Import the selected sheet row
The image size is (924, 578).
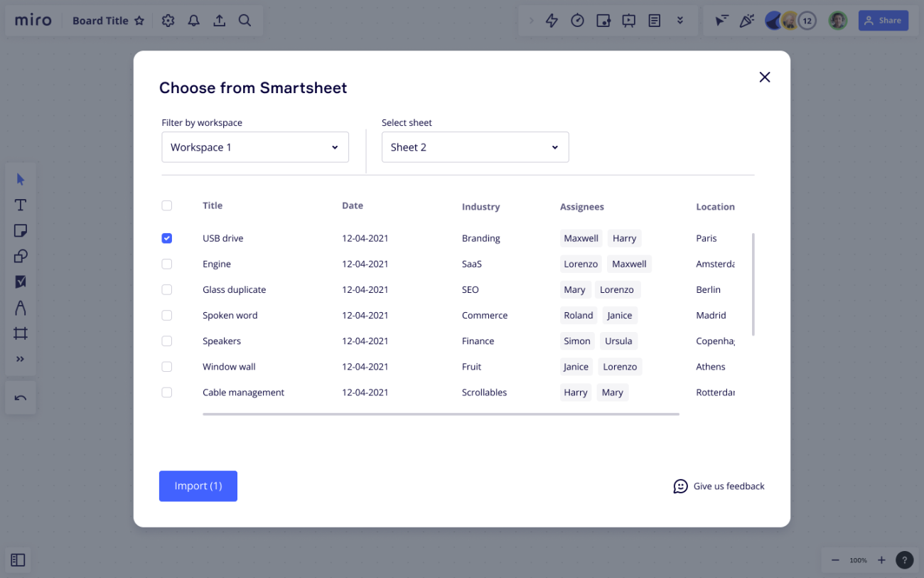click(198, 486)
